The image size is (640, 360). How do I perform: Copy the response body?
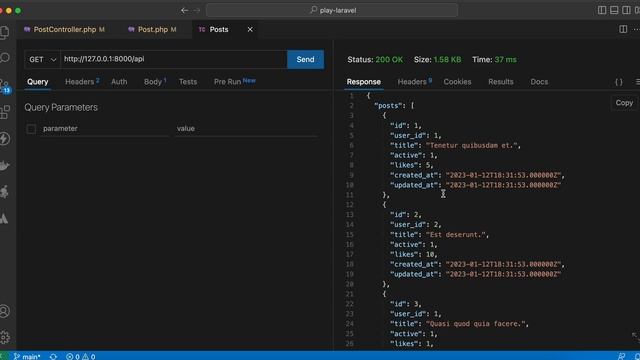click(624, 103)
